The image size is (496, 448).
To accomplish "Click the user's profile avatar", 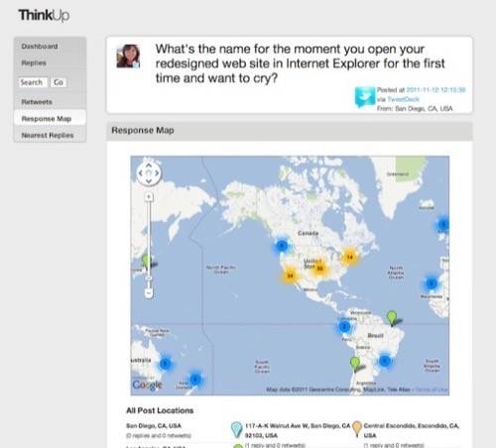I will pyautogui.click(x=128, y=56).
